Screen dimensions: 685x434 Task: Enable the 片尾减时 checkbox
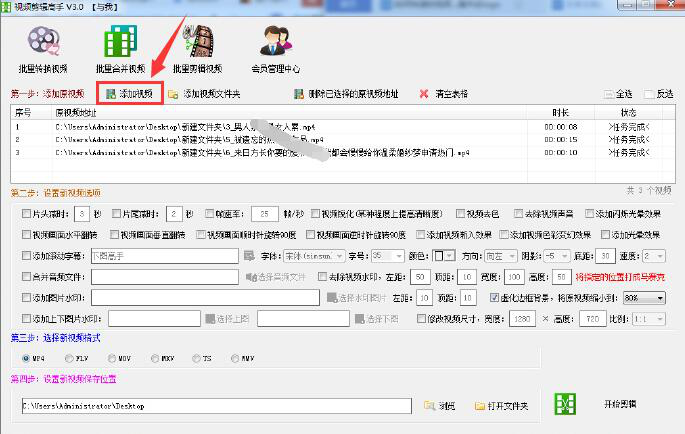116,214
